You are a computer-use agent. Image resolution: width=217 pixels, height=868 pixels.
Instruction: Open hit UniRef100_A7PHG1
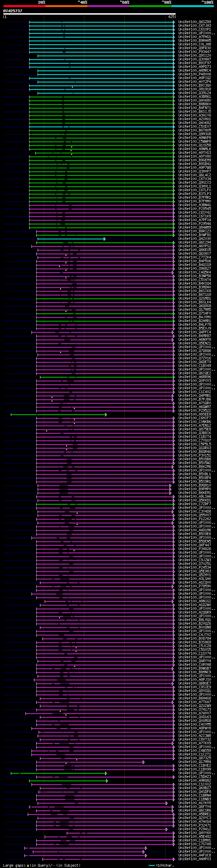click(x=195, y=37)
